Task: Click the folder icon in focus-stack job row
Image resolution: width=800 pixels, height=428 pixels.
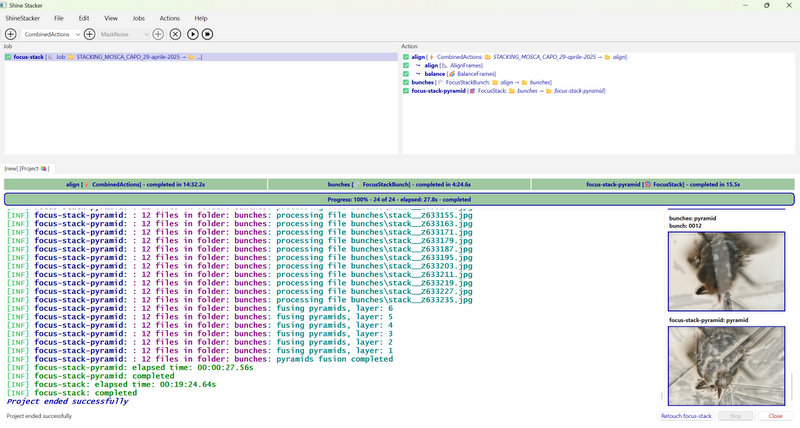Action: click(70, 57)
